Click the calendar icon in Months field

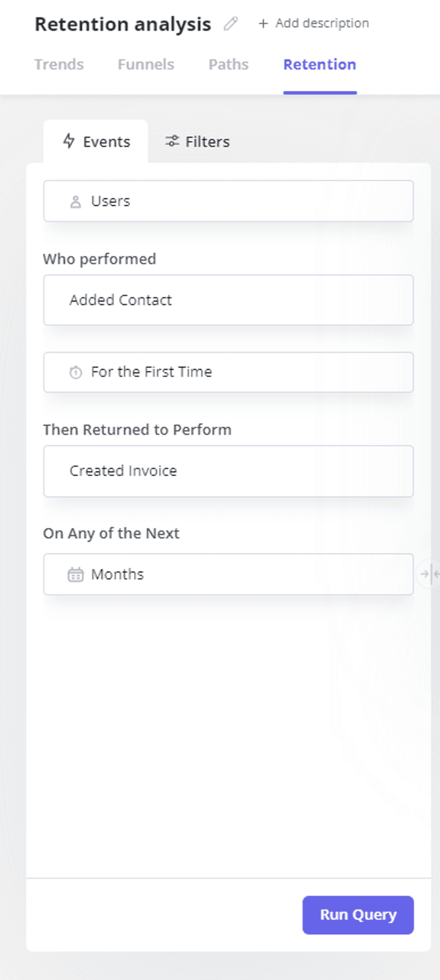coord(75,575)
